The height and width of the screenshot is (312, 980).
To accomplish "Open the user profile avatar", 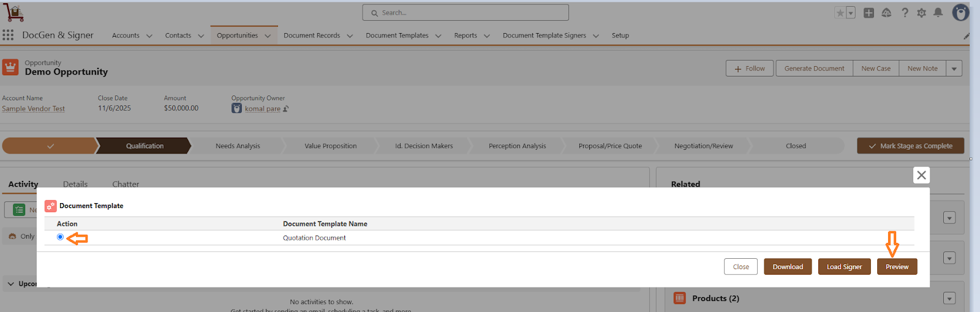I will click(960, 13).
